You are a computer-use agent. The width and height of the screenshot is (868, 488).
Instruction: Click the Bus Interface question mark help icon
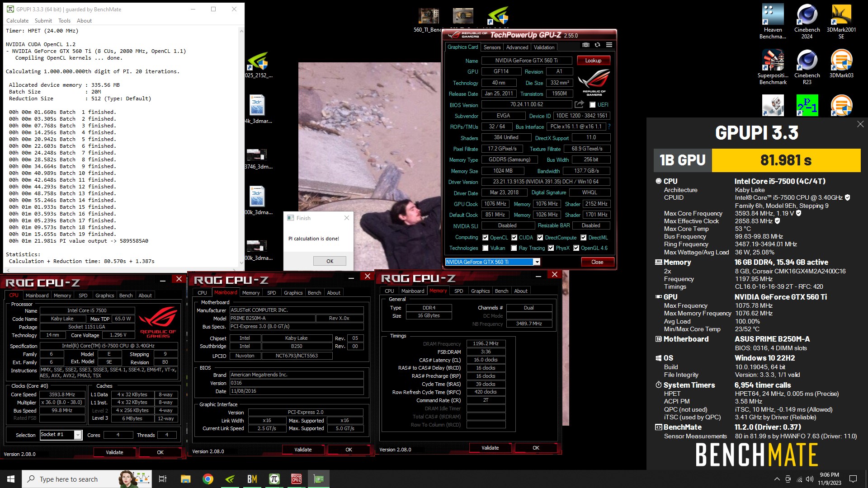tap(609, 127)
